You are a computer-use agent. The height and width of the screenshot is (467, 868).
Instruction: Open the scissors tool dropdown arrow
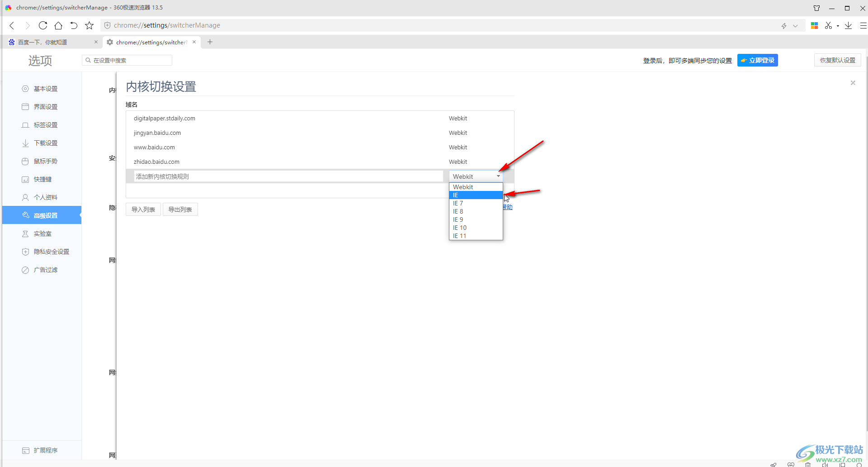tap(838, 26)
